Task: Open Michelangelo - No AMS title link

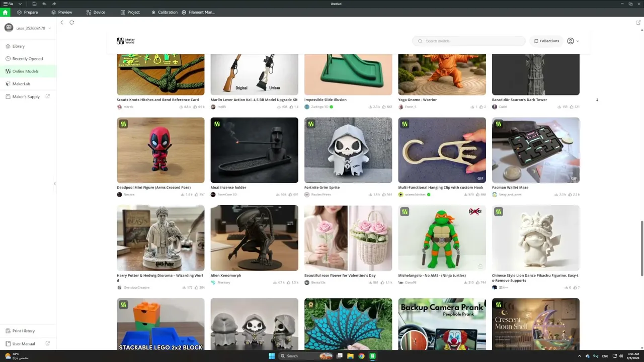Action: coord(432,276)
